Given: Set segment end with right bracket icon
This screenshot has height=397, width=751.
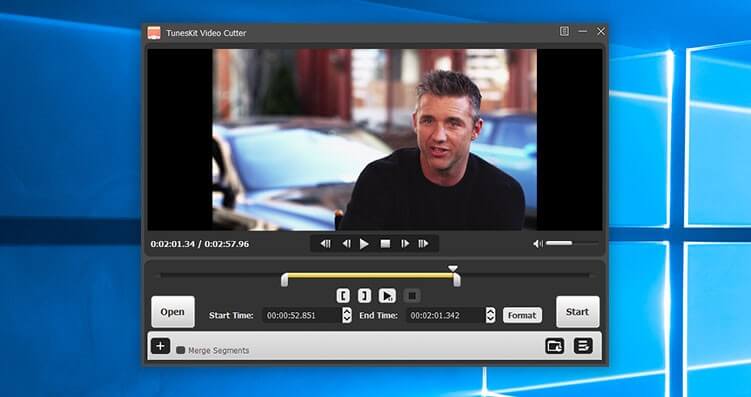Looking at the screenshot, I should click(x=364, y=296).
